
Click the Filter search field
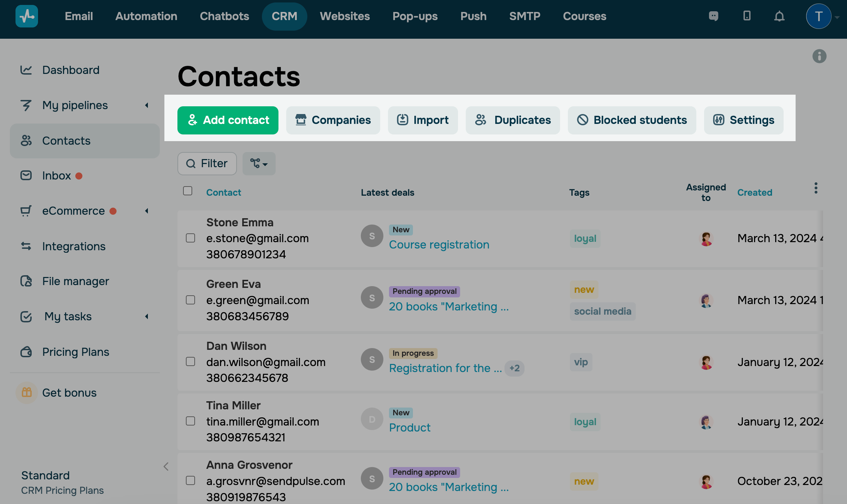point(207,164)
